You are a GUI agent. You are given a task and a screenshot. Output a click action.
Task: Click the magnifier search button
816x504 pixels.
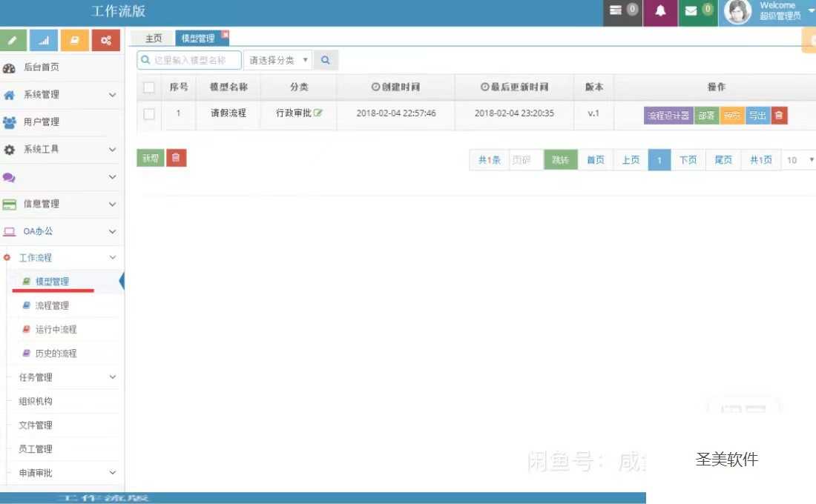(x=325, y=60)
